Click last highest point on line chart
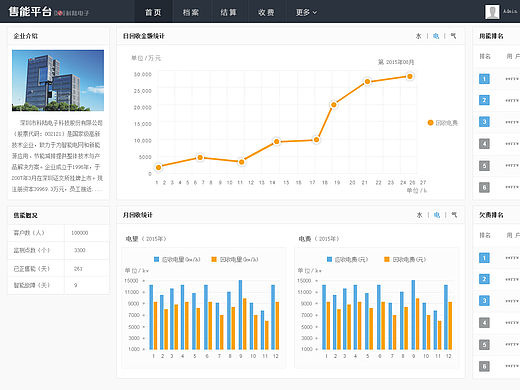 coord(410,77)
